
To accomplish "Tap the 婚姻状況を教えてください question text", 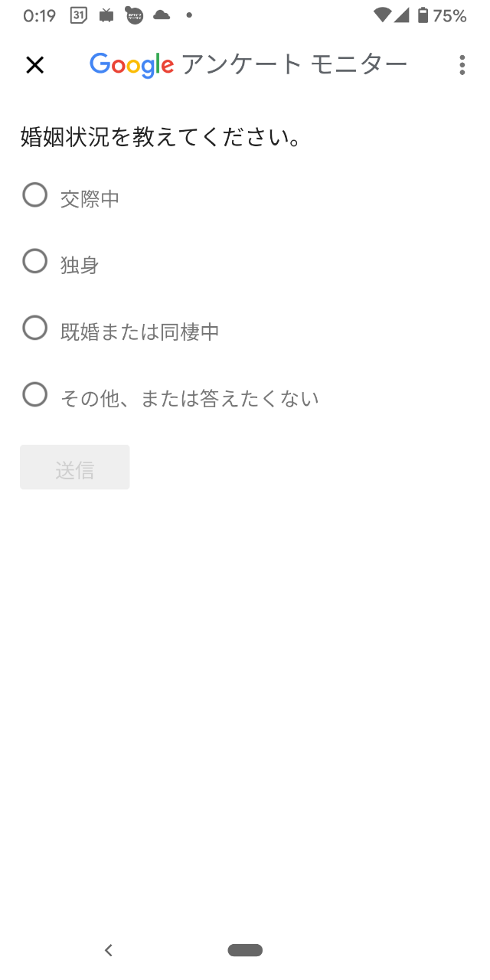I will (159, 138).
